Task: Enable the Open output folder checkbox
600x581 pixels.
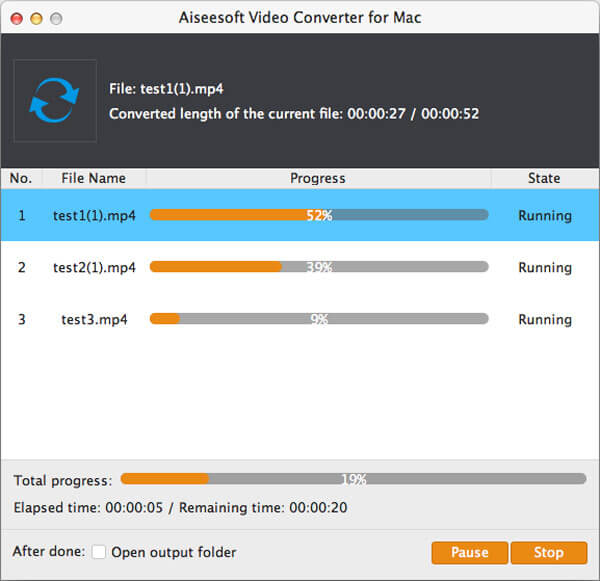Action: [x=99, y=552]
